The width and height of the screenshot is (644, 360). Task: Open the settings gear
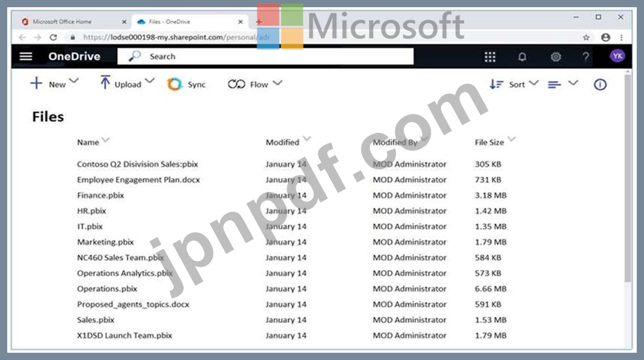[x=555, y=57]
